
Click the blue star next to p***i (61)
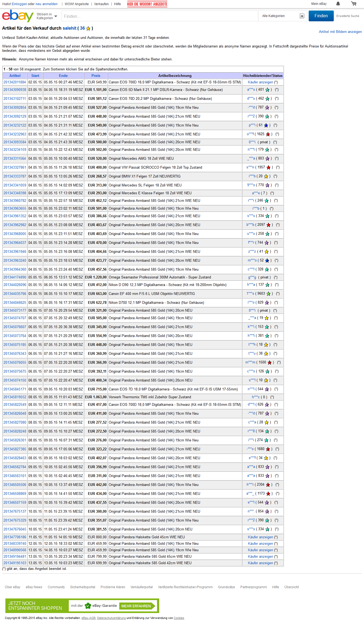point(266,125)
